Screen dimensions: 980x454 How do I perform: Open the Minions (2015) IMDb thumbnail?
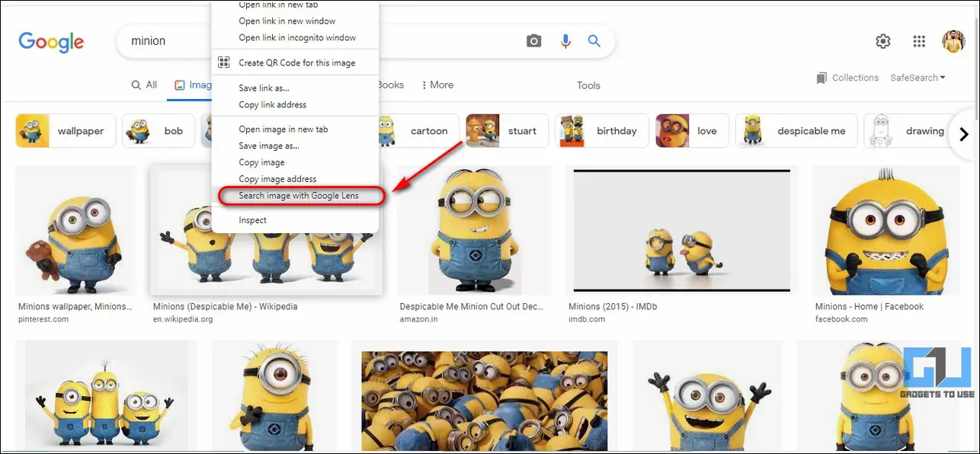click(681, 230)
